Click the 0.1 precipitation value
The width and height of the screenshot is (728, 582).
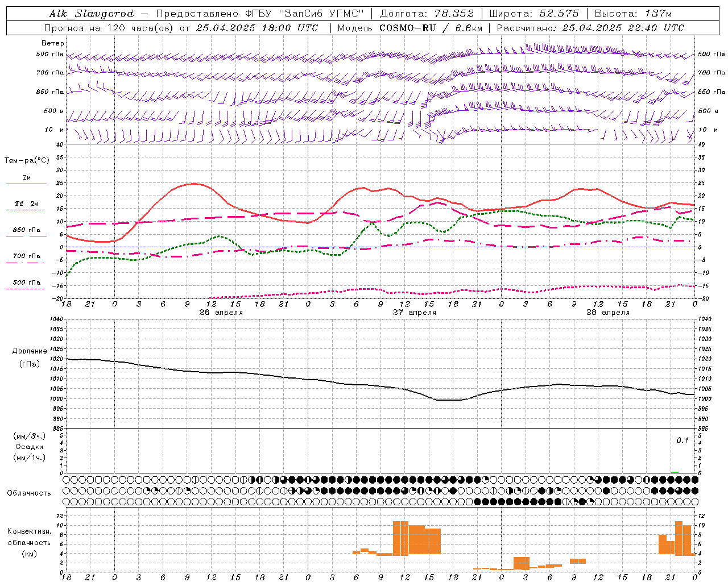pyautogui.click(x=682, y=440)
